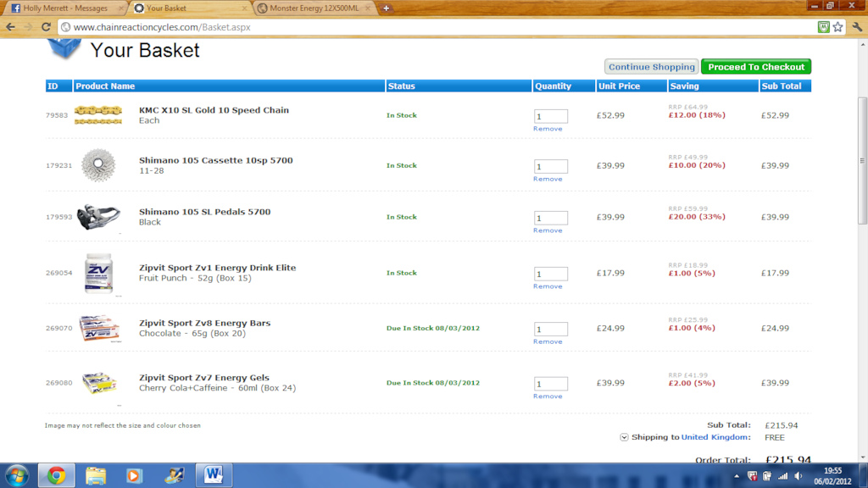Open KMC X10 SL Gold 10 Speed Chain

(214, 110)
